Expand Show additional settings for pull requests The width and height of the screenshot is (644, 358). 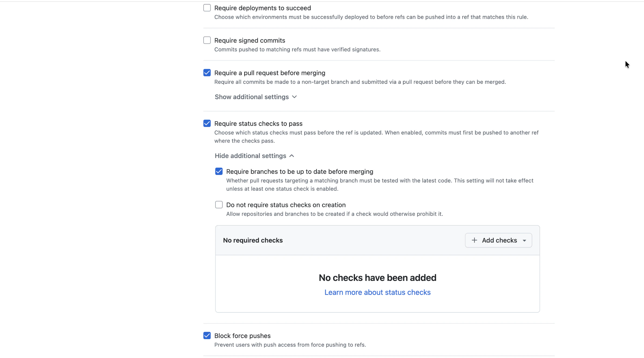[252, 97]
